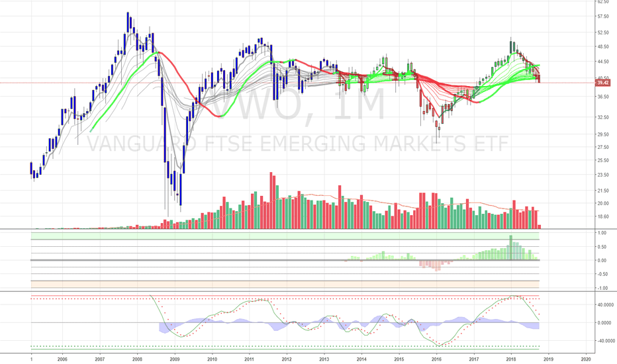617x364 pixels.
Task: Click the 27.50 price axis label
Action: [604, 147]
